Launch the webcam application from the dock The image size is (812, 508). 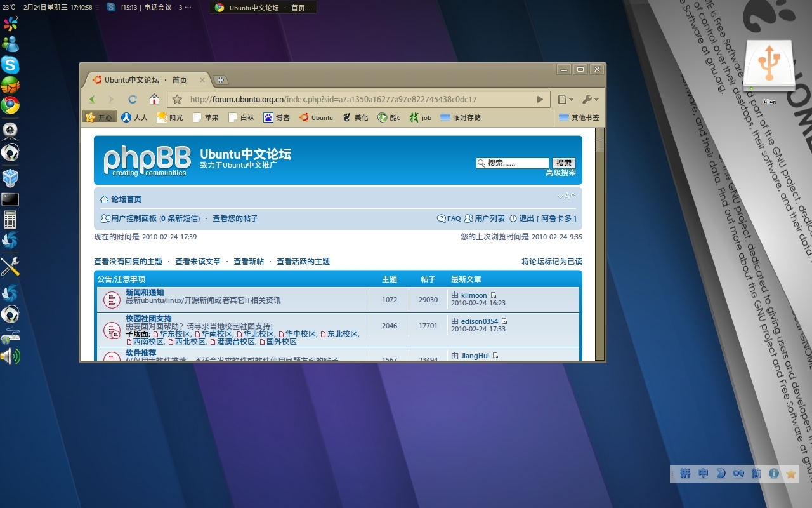[x=10, y=131]
